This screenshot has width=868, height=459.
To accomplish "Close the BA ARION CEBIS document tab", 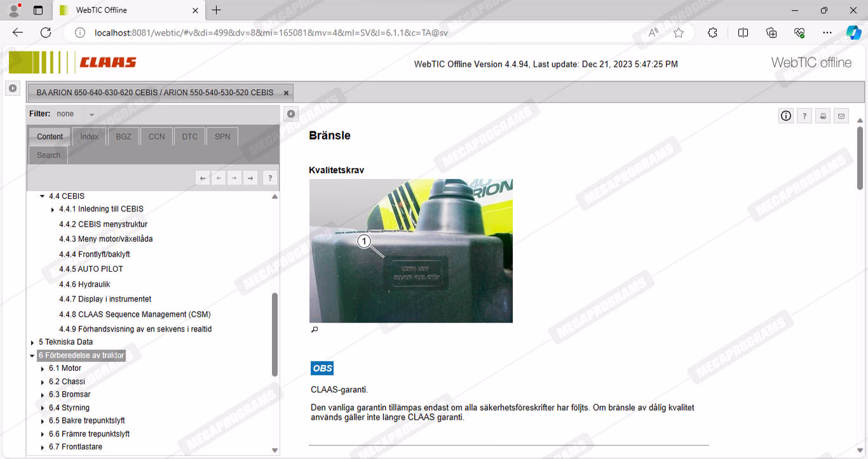I will 286,93.
